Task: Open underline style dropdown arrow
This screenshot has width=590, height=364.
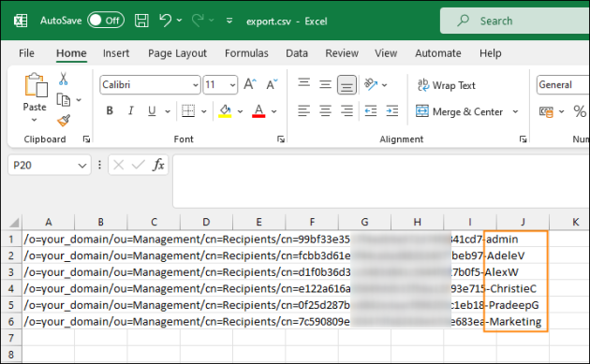Action: [168, 111]
